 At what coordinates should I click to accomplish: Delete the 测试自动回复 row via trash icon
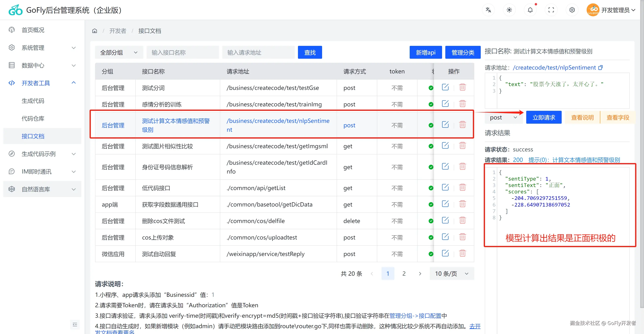point(462,253)
